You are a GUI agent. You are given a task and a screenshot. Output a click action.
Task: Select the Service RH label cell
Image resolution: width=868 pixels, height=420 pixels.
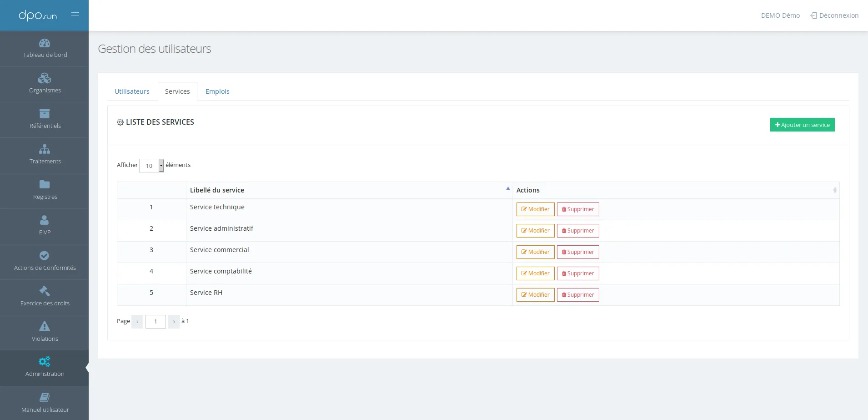[x=349, y=295]
